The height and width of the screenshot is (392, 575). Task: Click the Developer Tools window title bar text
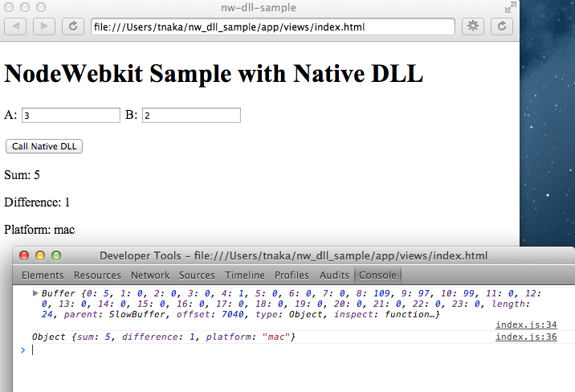point(293,255)
